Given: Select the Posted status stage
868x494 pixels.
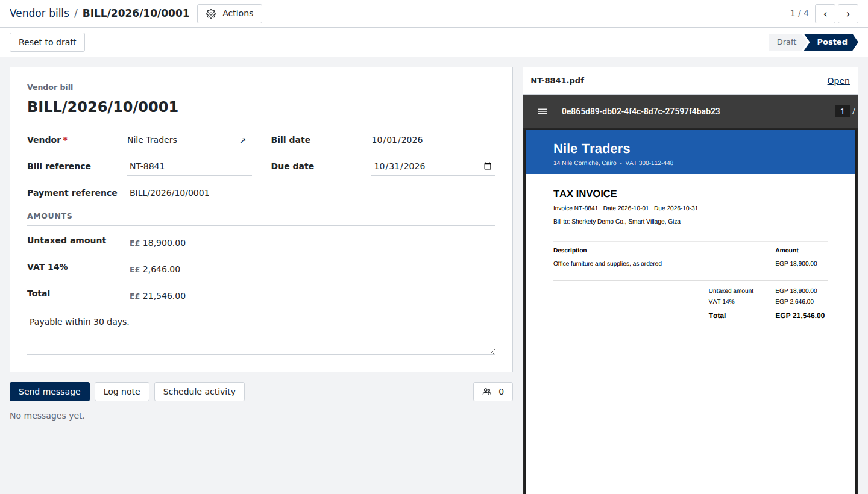Looking at the screenshot, I should [x=832, y=42].
